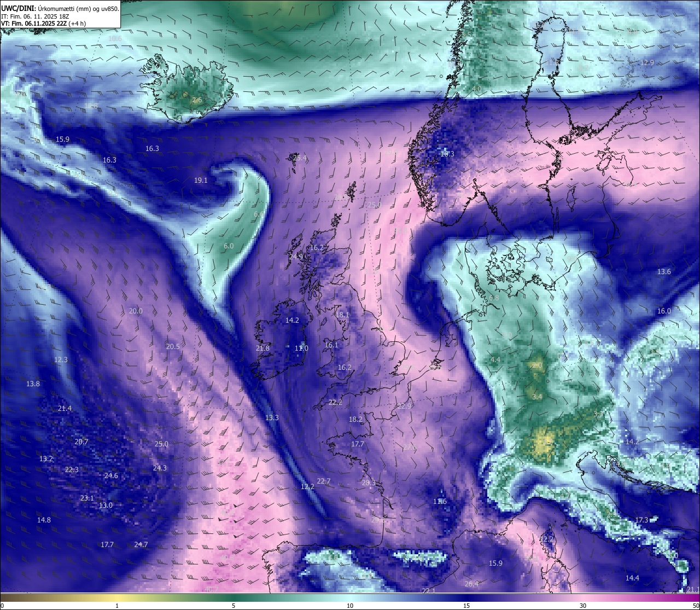The width and height of the screenshot is (700, 610).
Task: Select the 18.2 value in the Channel
Action: pyautogui.click(x=355, y=419)
